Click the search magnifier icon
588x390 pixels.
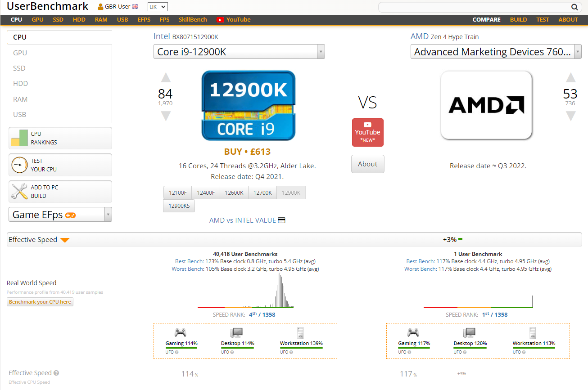coord(574,7)
